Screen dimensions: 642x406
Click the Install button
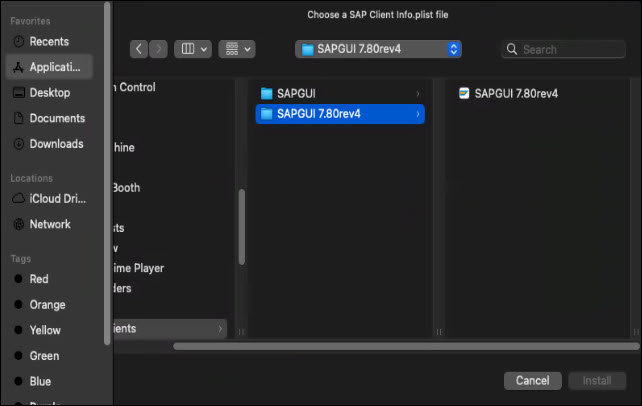597,381
